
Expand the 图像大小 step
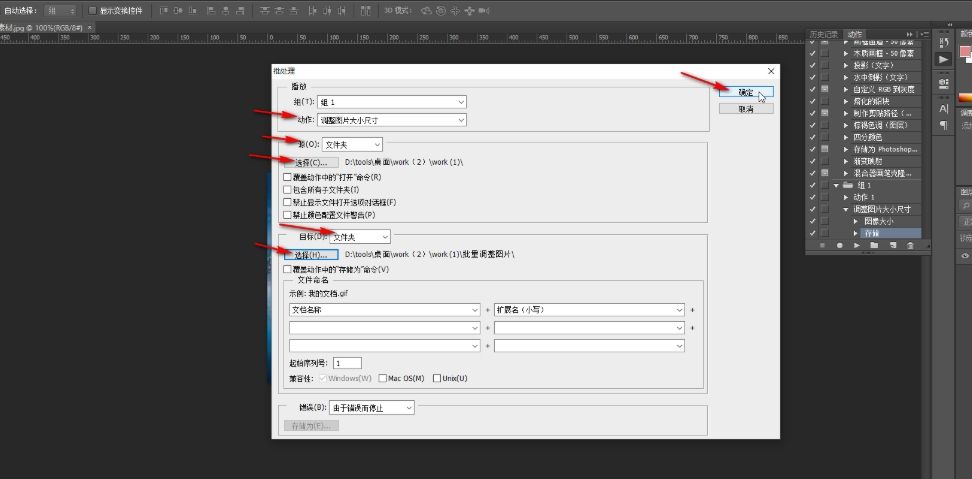(855, 221)
